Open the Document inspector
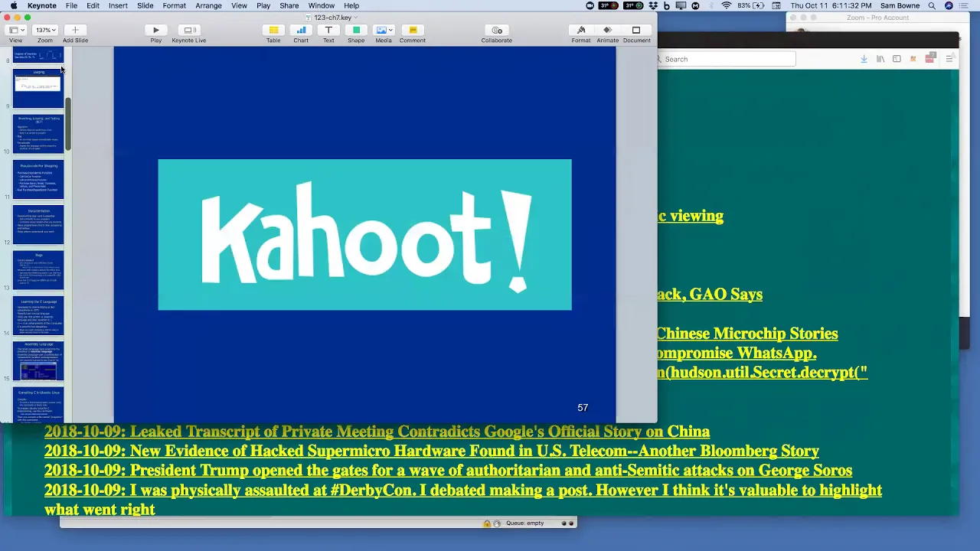Image resolution: width=980 pixels, height=551 pixels. click(x=636, y=30)
